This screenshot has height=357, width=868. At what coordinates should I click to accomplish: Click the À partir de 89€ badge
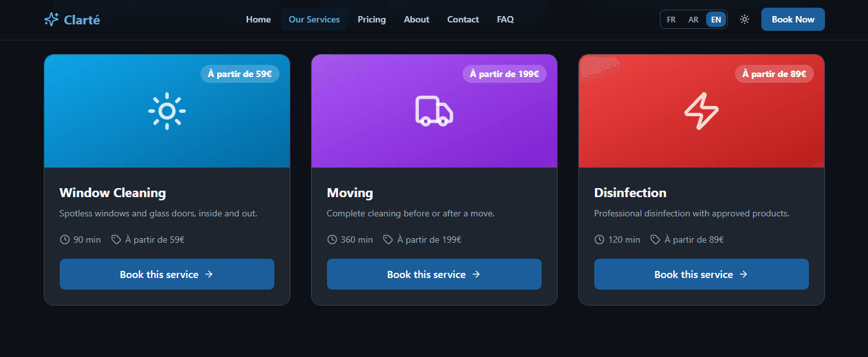pos(774,74)
